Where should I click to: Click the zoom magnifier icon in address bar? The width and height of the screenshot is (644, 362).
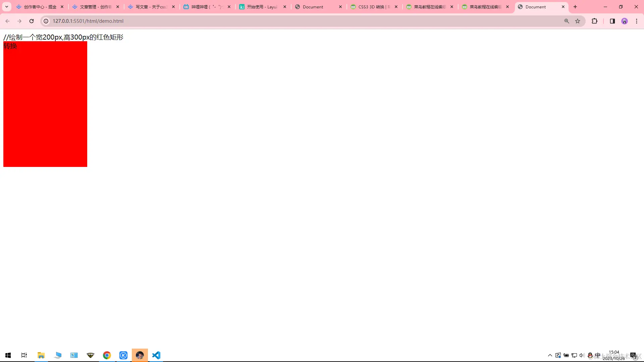[567, 21]
